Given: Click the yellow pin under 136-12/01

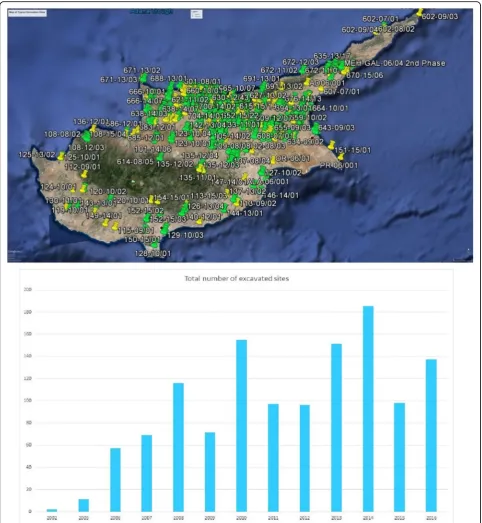Looking at the screenshot, I should coord(93,128).
